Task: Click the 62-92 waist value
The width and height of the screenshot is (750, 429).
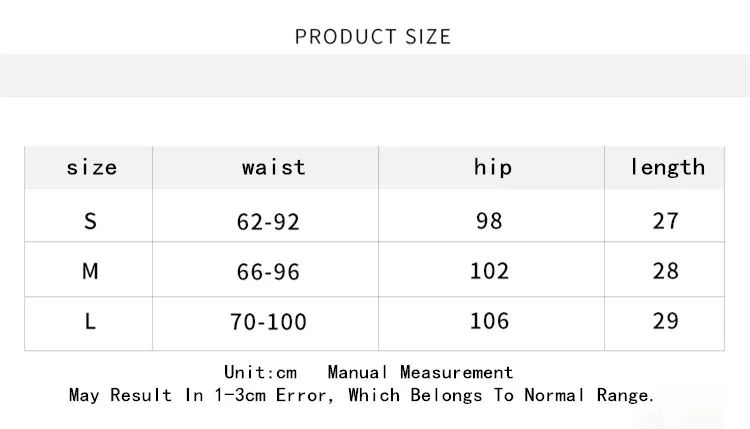Action: pos(268,222)
